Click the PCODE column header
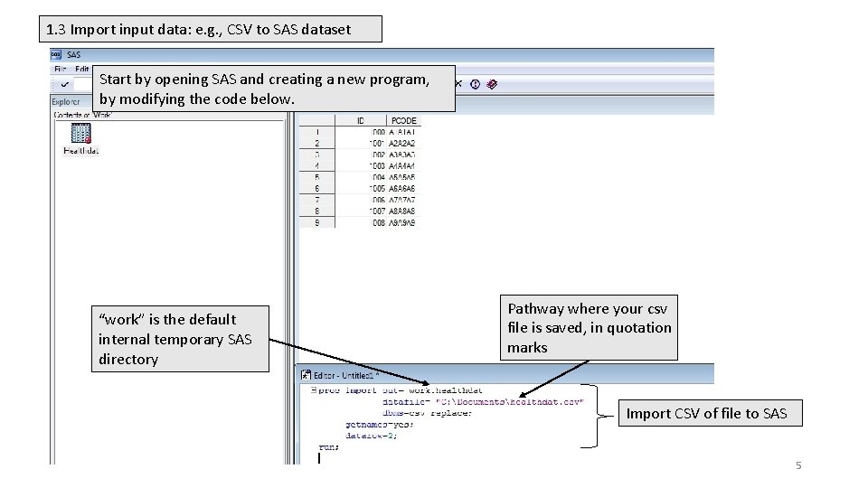This screenshot has width=868, height=488. point(403,120)
